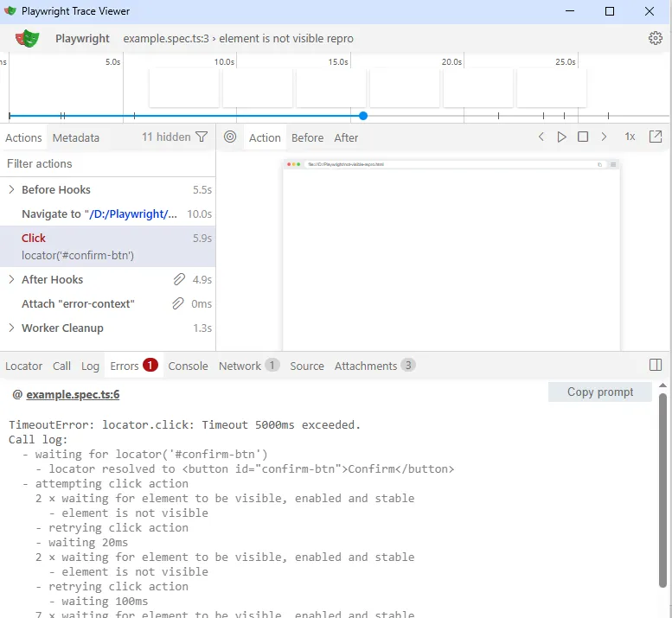Screen dimensions: 672x618
Task: Open the actions filter funnel icon
Action: (x=202, y=137)
